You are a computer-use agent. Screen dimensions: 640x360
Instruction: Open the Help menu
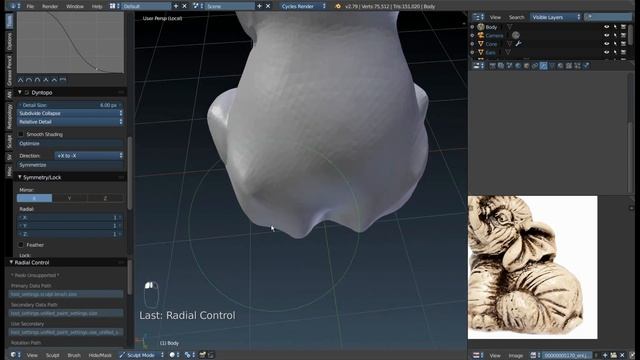tap(97, 7)
